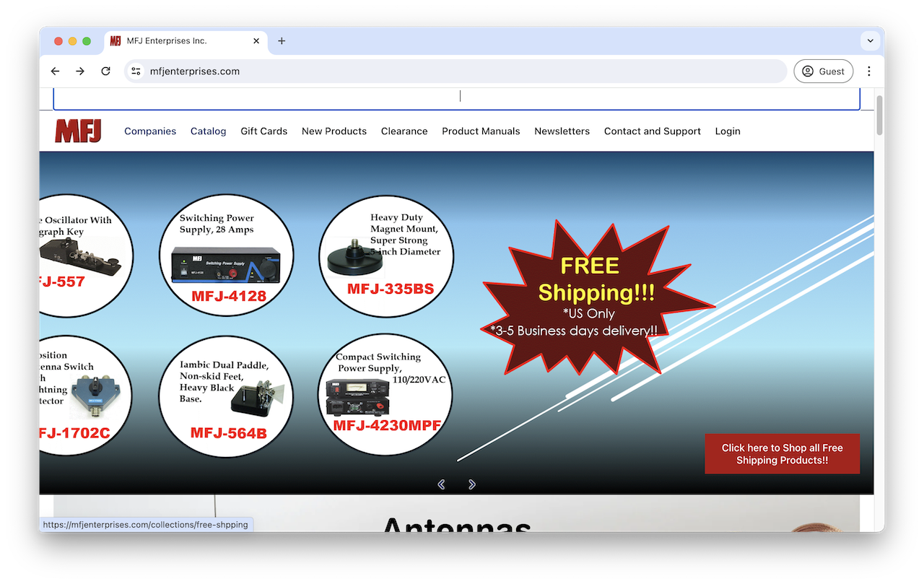Expand the Companies menu
924x584 pixels.
150,131
